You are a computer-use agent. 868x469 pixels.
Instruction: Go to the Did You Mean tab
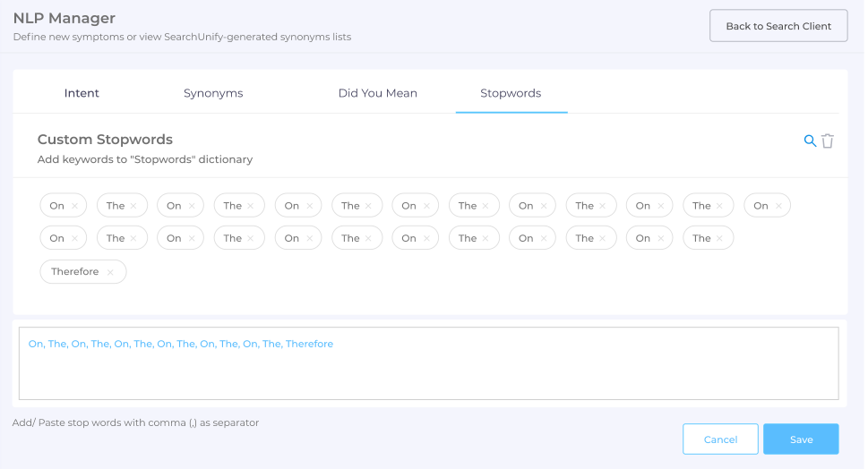coord(377,93)
